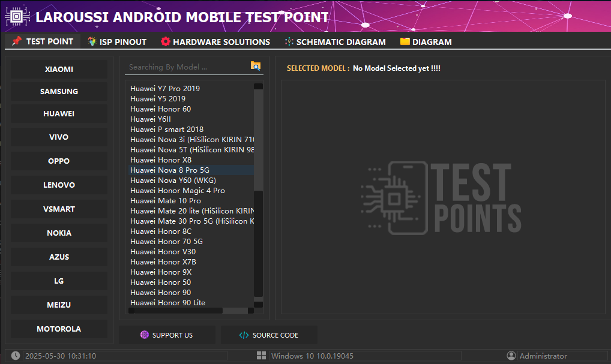Click the Windows logo icon in the status bar
The height and width of the screenshot is (364, 611).
click(262, 356)
